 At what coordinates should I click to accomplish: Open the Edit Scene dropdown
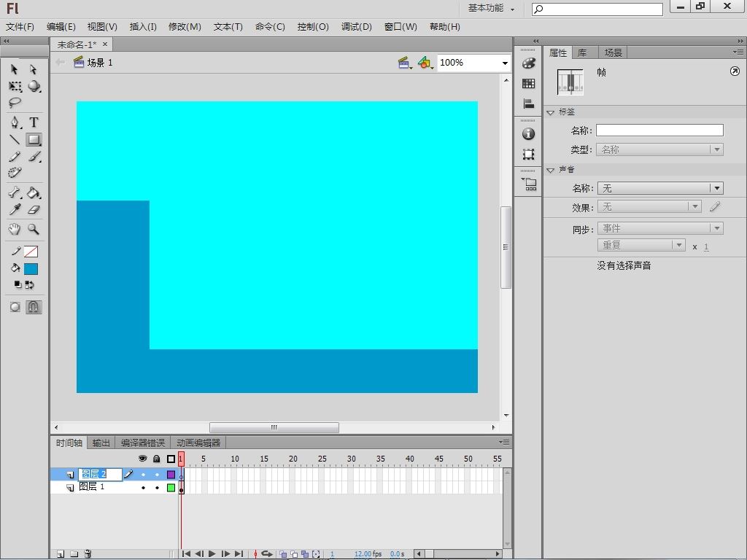pos(405,63)
